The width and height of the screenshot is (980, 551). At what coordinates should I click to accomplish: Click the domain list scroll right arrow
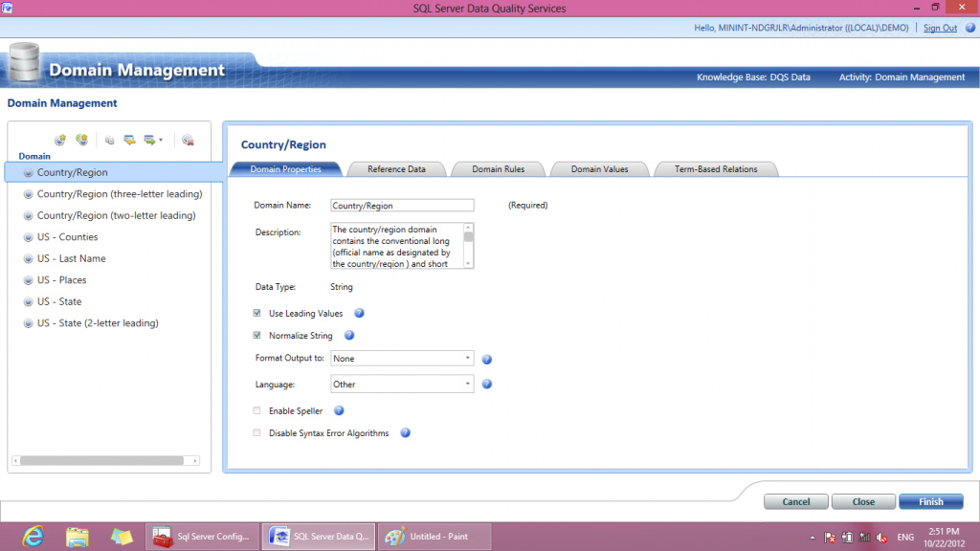point(195,460)
